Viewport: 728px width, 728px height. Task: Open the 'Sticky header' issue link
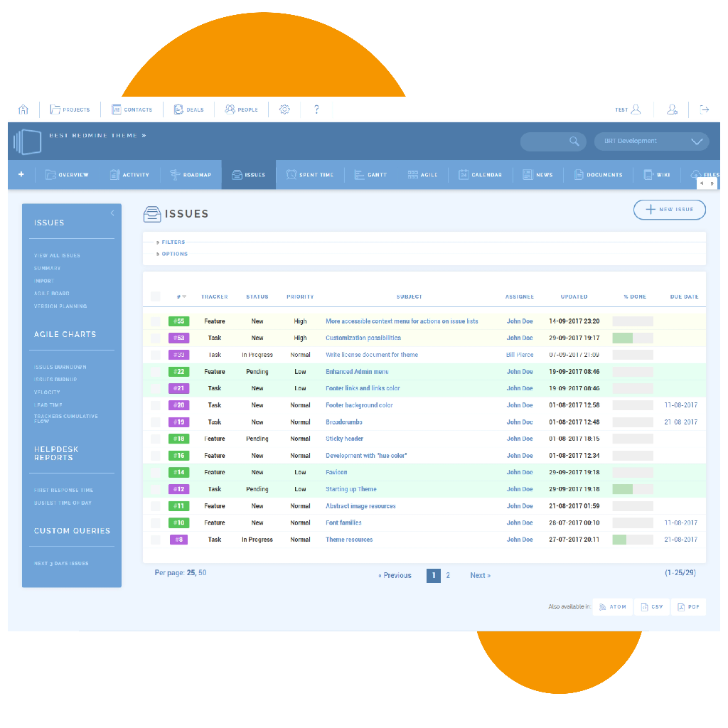pyautogui.click(x=344, y=439)
